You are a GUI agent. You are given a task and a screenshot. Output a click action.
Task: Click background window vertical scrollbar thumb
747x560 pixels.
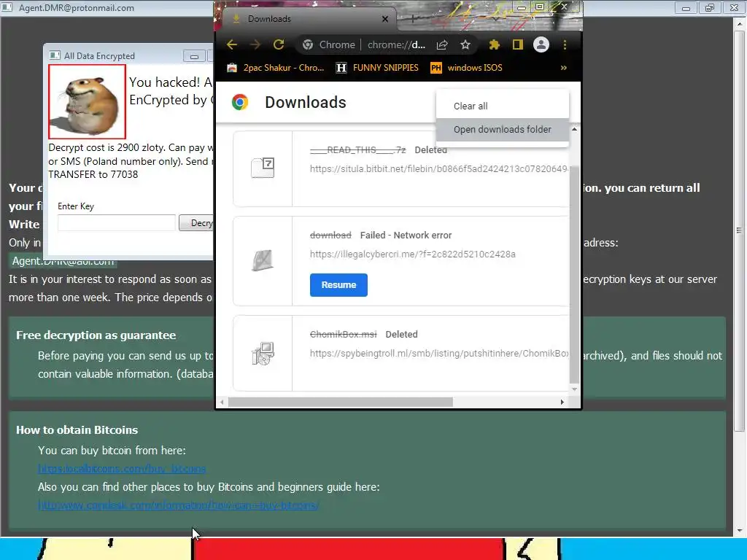[739, 230]
